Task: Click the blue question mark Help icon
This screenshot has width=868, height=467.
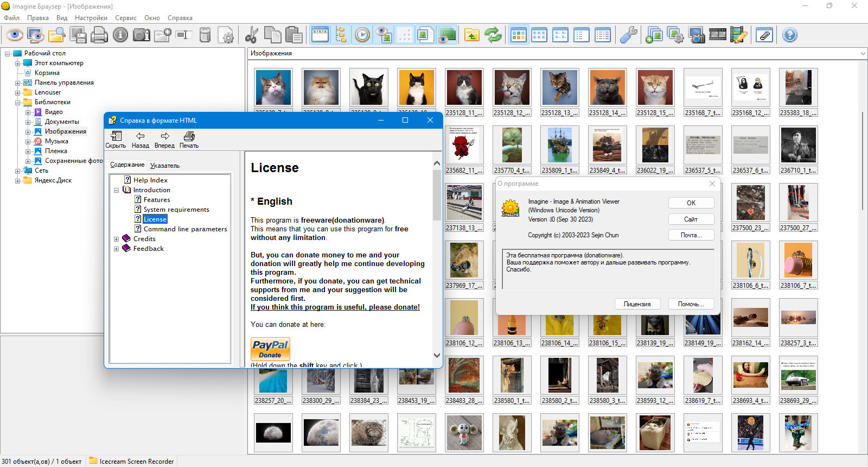Action: 790,35
